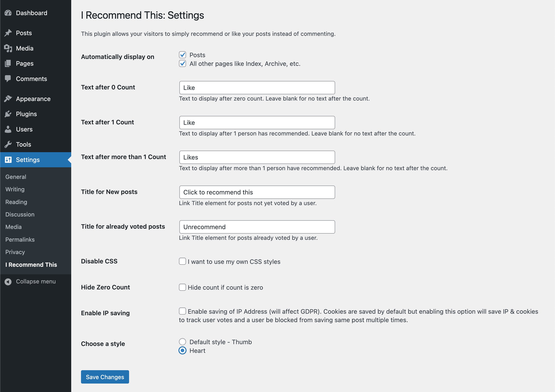This screenshot has height=392, width=555.
Task: Navigate to Permalinks settings page
Action: point(20,239)
